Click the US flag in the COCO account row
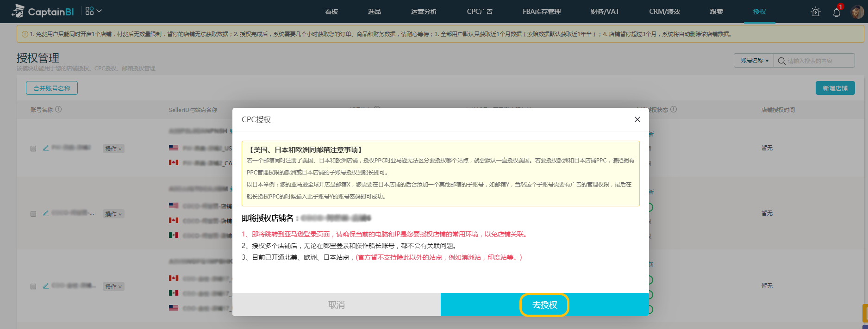The height and width of the screenshot is (329, 868). pyautogui.click(x=174, y=205)
